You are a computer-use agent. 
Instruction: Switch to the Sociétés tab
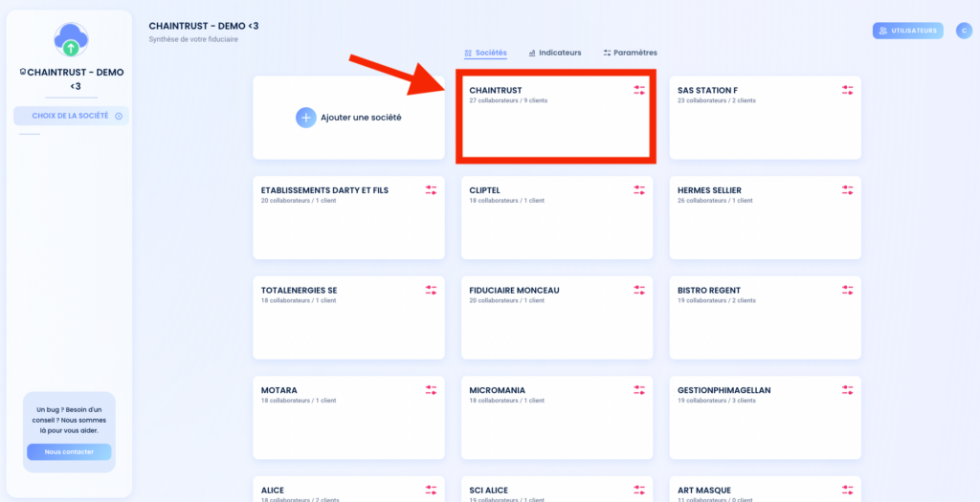pos(485,54)
